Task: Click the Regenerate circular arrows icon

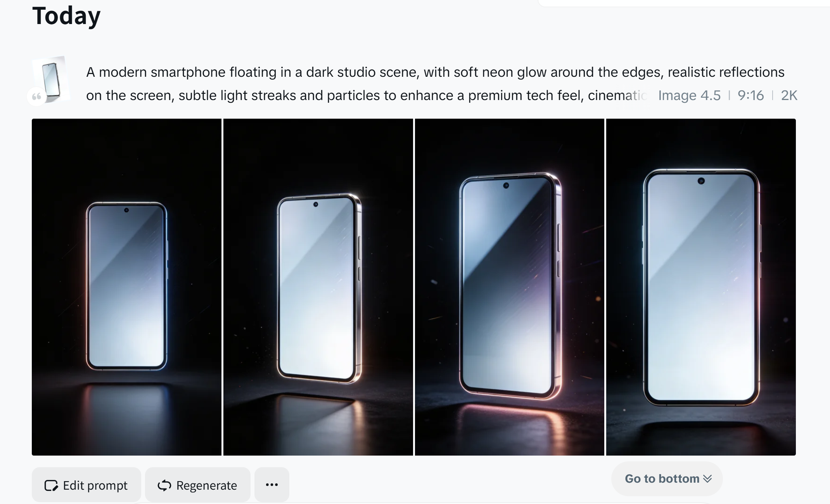Action: 164,485
